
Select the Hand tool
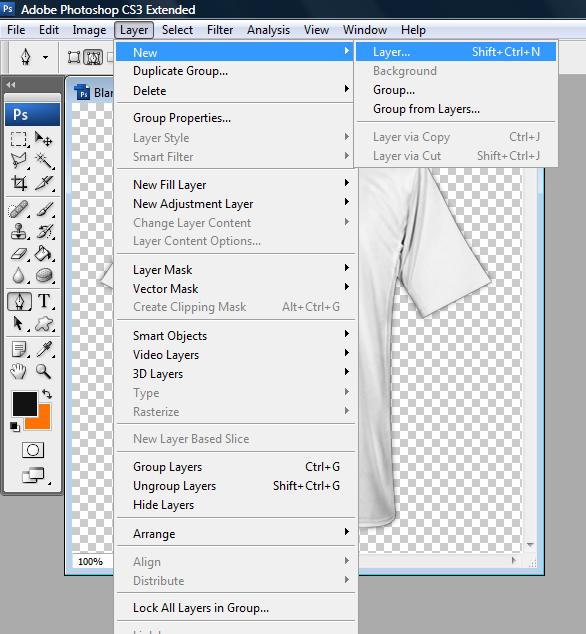pyautogui.click(x=19, y=371)
